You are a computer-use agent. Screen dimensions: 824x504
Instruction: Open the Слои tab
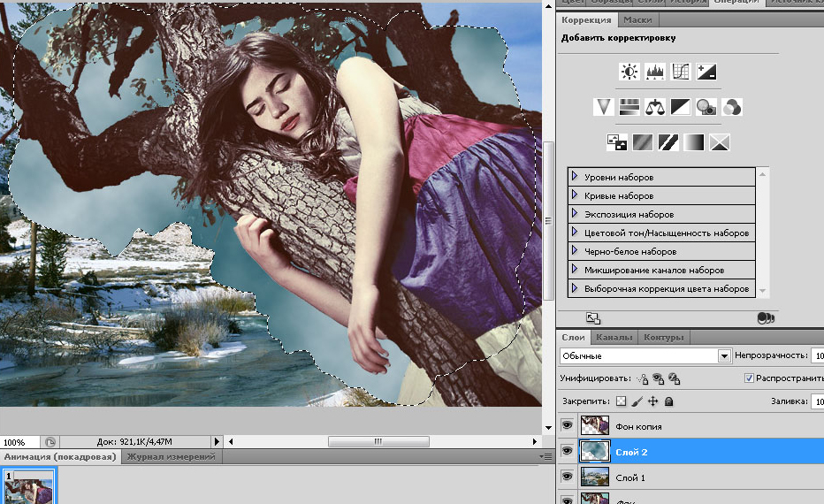click(x=573, y=338)
